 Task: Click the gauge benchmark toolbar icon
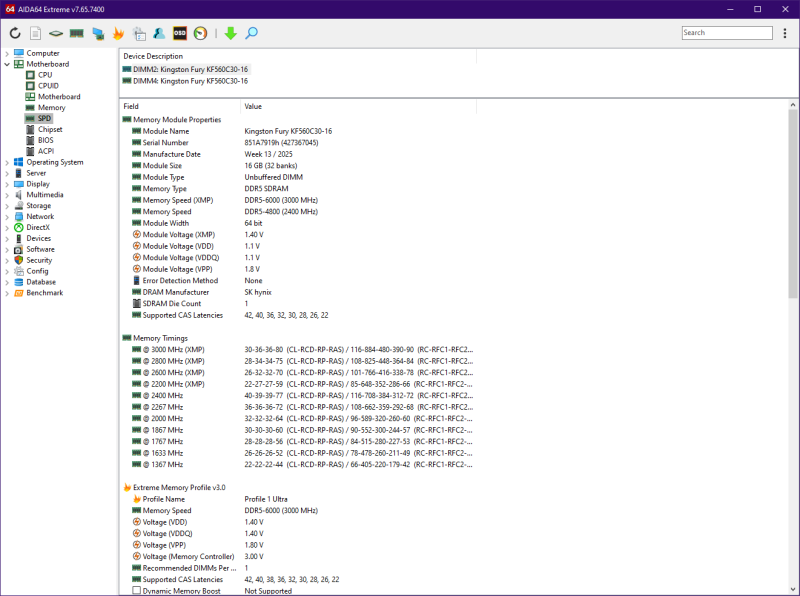pos(201,33)
